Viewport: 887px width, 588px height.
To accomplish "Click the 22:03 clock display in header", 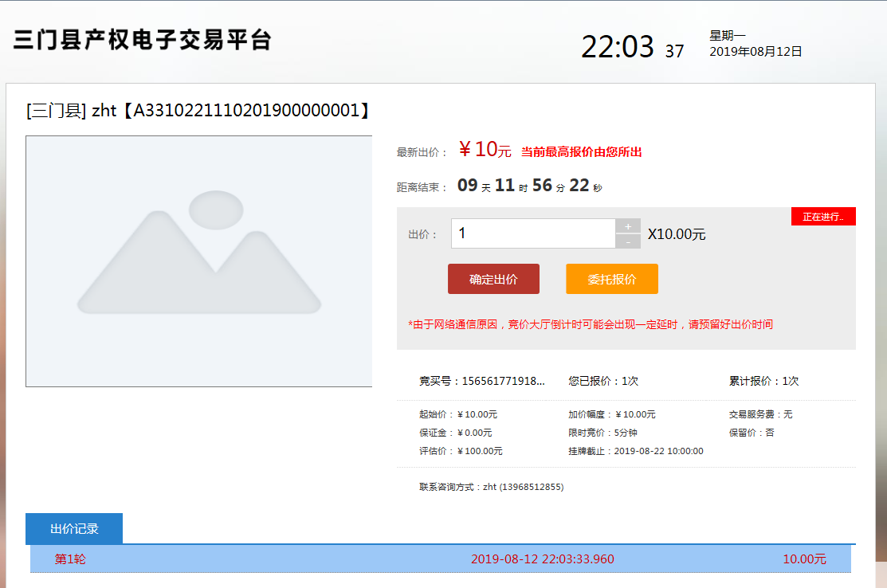I will (618, 46).
